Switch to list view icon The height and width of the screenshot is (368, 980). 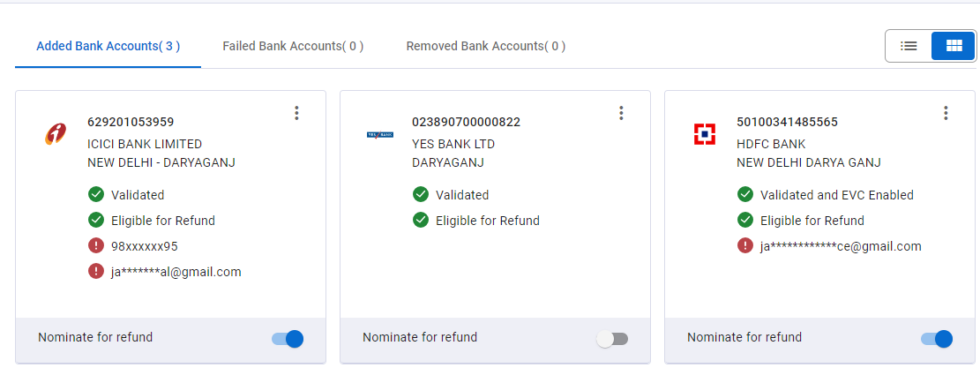909,46
